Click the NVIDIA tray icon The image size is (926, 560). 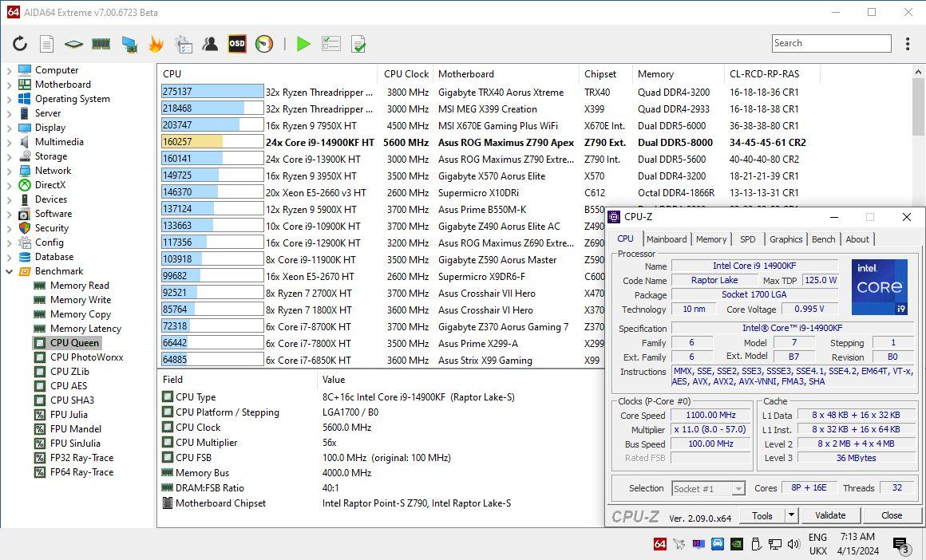coord(737,544)
